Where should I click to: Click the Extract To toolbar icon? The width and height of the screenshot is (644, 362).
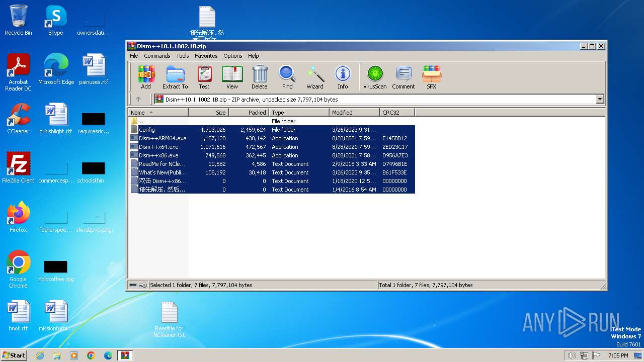175,77
